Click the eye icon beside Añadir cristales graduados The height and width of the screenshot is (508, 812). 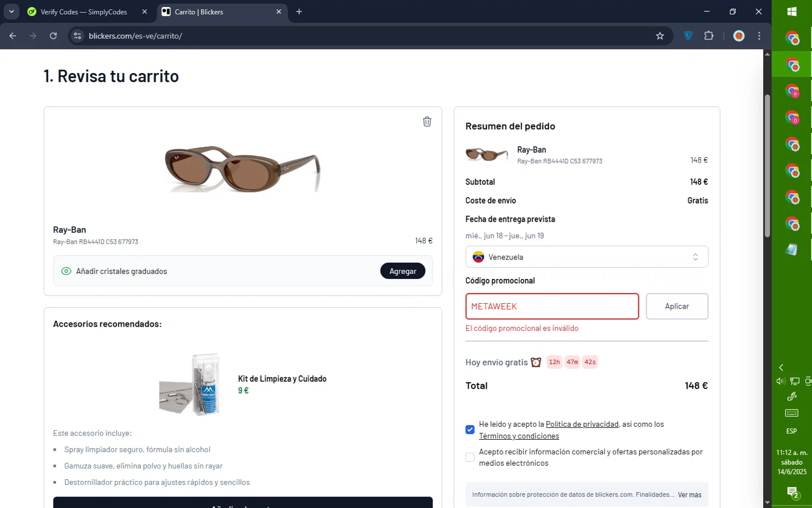(66, 271)
